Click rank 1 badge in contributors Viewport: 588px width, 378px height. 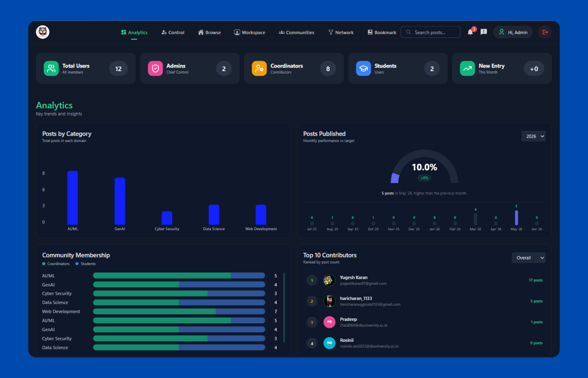pos(312,280)
